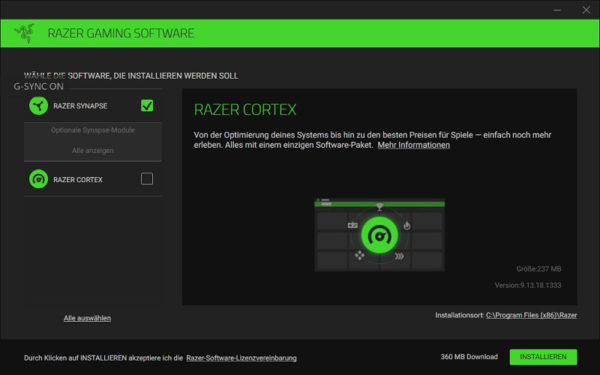
Task: Click the Alle auswählen link
Action: pos(87,318)
